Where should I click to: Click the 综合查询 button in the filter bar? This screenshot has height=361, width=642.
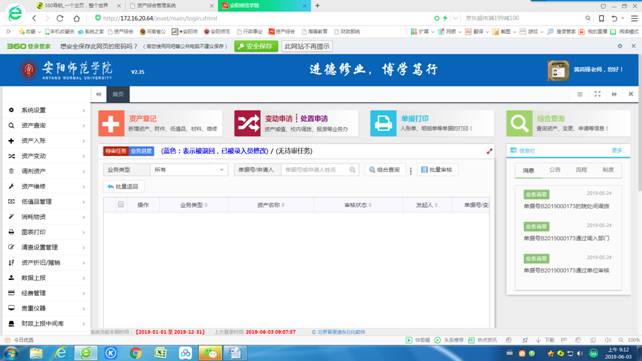(x=384, y=169)
